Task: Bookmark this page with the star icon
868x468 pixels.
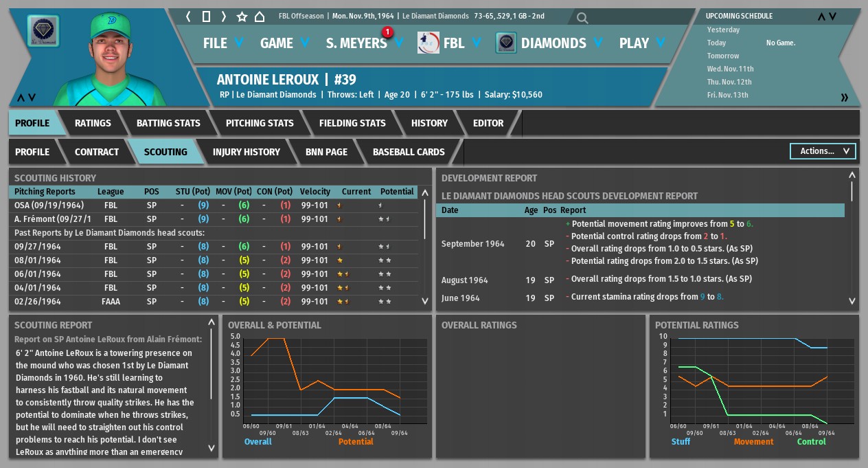Action: click(x=242, y=16)
